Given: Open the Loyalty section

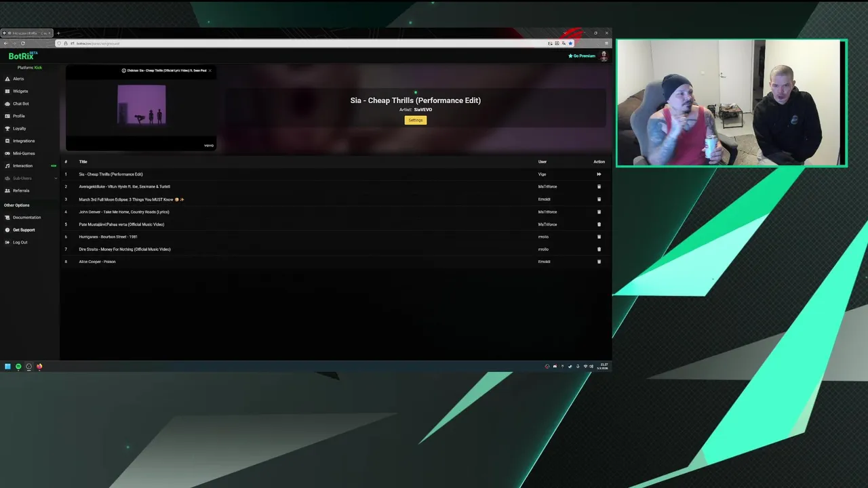Looking at the screenshot, I should pos(19,129).
